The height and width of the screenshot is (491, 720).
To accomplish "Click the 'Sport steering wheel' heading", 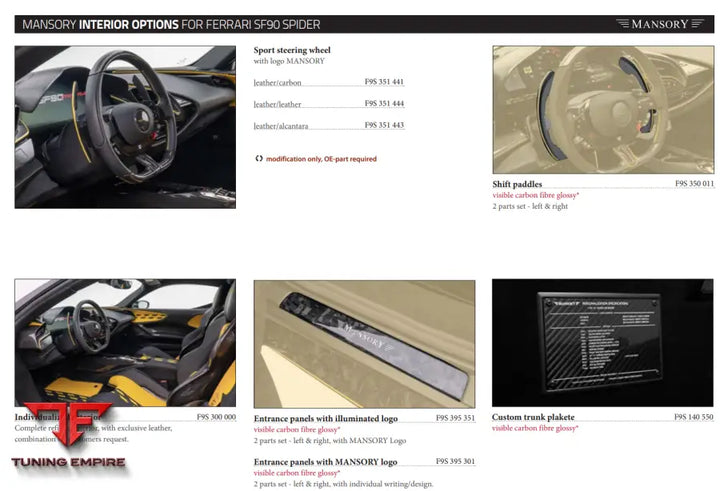I will point(292,50).
